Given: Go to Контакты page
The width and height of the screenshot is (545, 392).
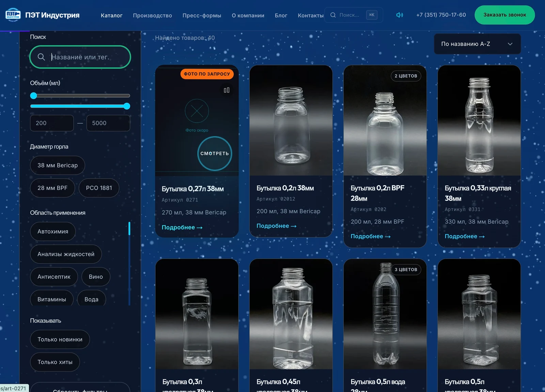Looking at the screenshot, I should tap(311, 15).
